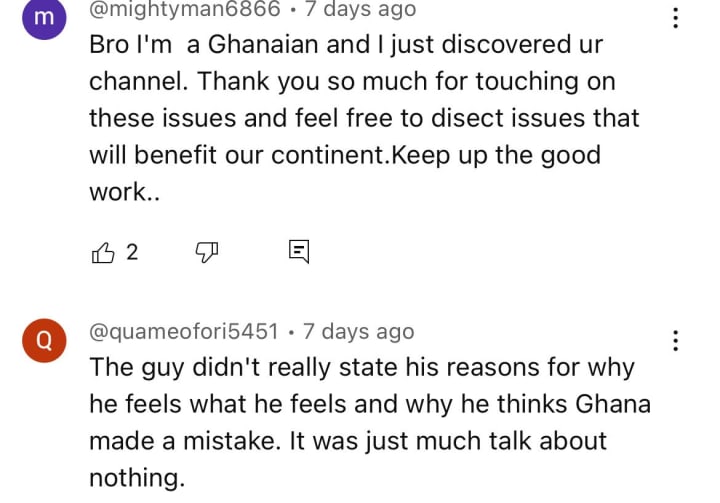Click the thumbs-down dislike icon
The image size is (720, 503).
tap(207, 252)
